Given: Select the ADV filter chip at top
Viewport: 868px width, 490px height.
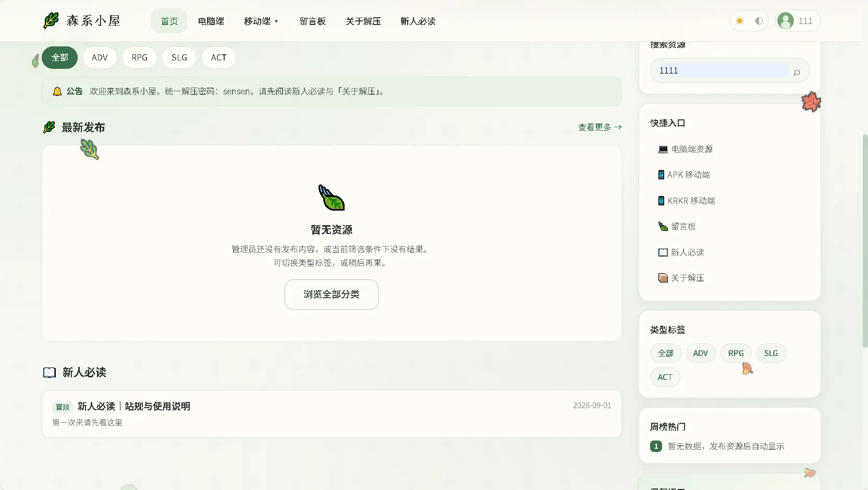Looking at the screenshot, I should pyautogui.click(x=100, y=57).
